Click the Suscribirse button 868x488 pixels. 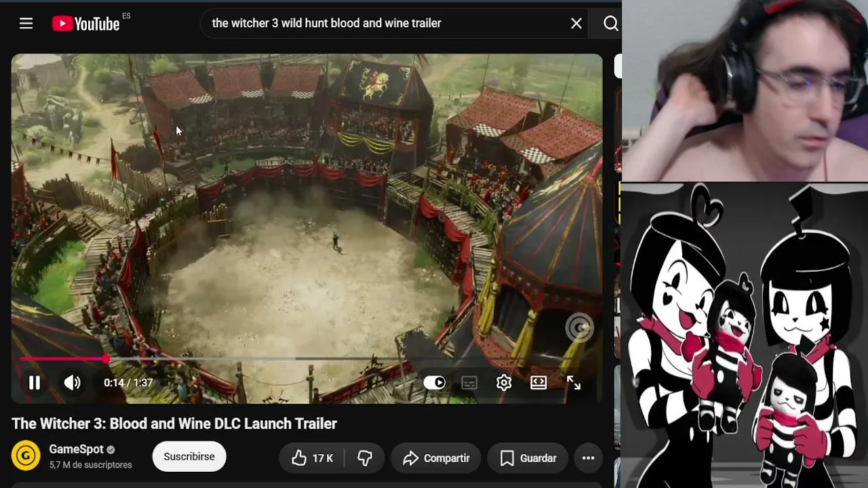[189, 457]
